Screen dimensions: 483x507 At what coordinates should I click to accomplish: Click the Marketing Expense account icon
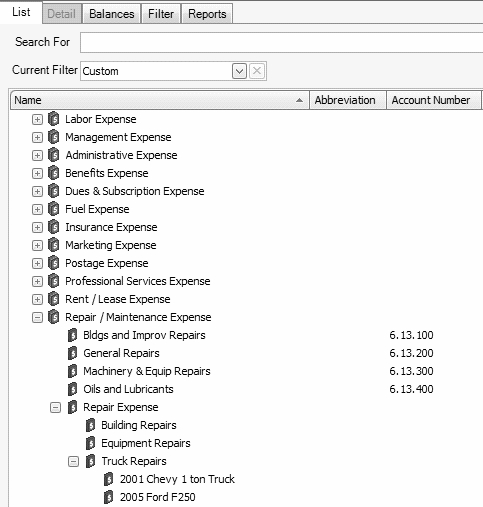click(x=53, y=245)
